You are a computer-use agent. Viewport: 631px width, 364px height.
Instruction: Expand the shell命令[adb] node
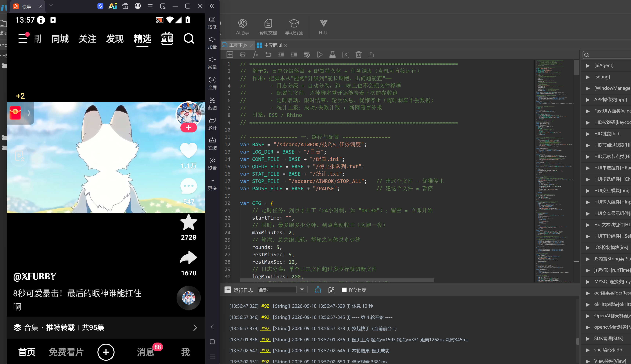click(588, 350)
